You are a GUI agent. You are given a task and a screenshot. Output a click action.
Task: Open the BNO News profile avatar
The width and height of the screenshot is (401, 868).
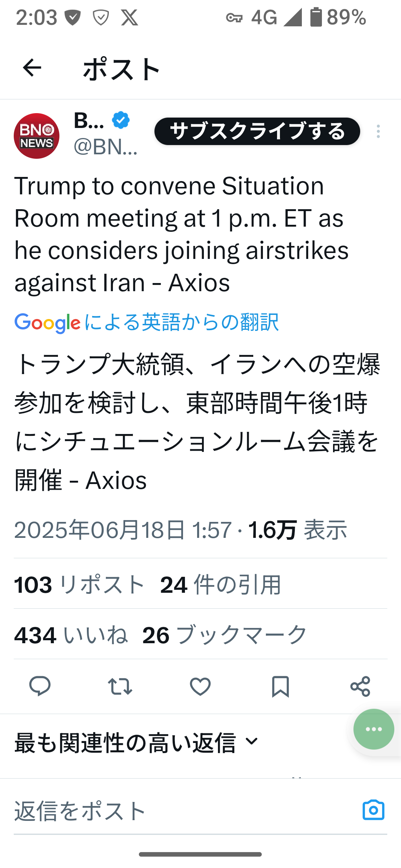click(36, 136)
